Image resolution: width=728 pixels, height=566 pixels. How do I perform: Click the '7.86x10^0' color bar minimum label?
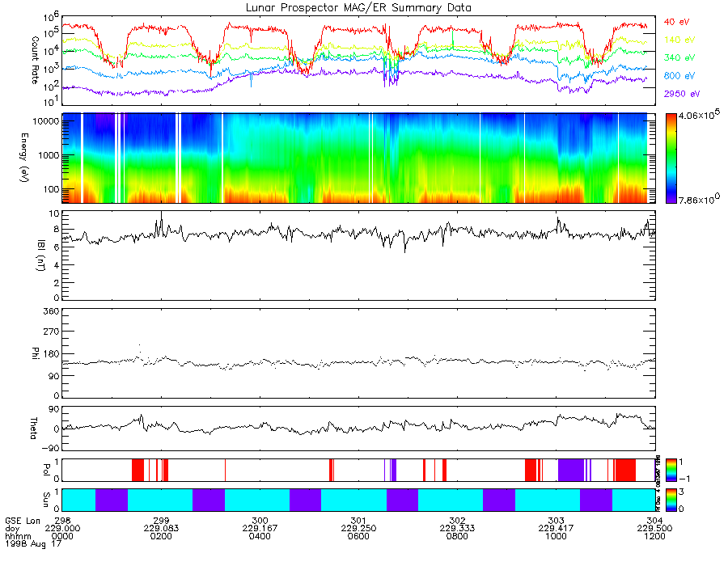pos(699,199)
